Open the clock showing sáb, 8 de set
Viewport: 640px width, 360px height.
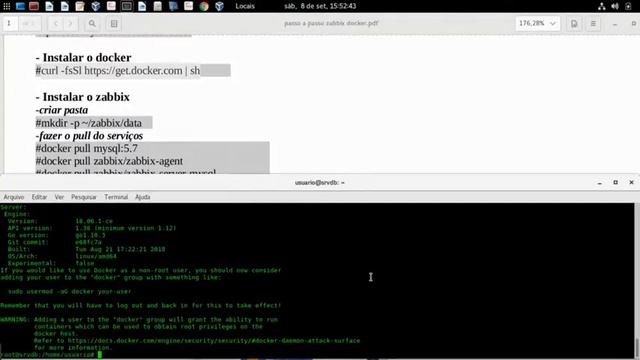[x=320, y=6]
